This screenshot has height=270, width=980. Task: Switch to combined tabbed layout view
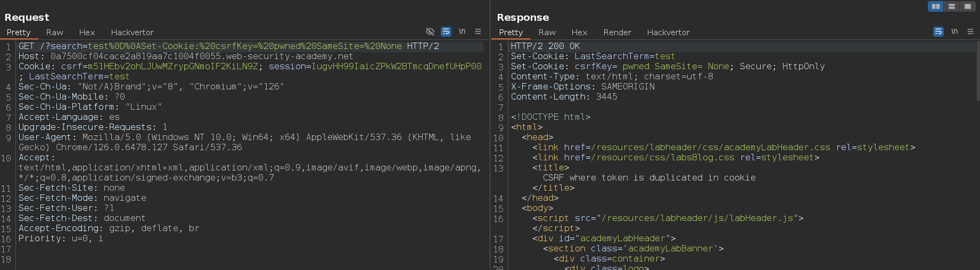tap(968, 6)
